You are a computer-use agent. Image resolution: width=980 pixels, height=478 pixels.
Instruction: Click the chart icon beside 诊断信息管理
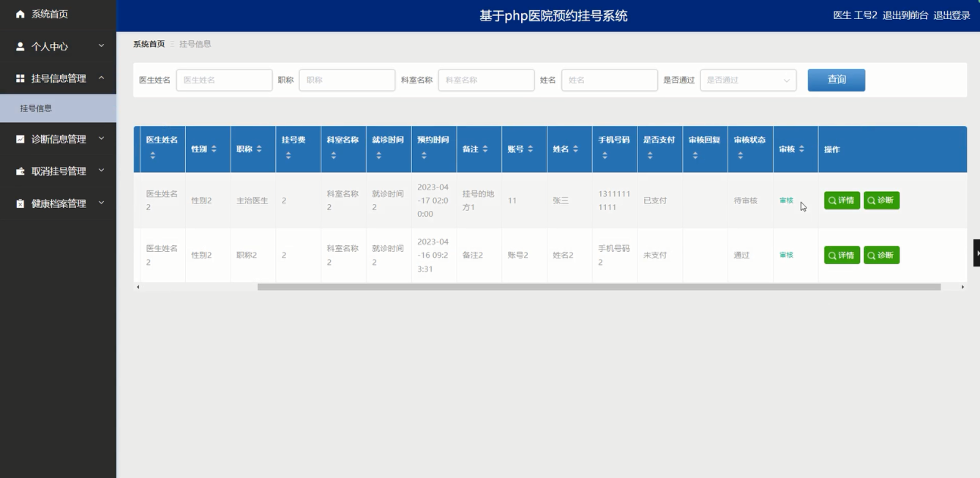pyautogui.click(x=20, y=139)
